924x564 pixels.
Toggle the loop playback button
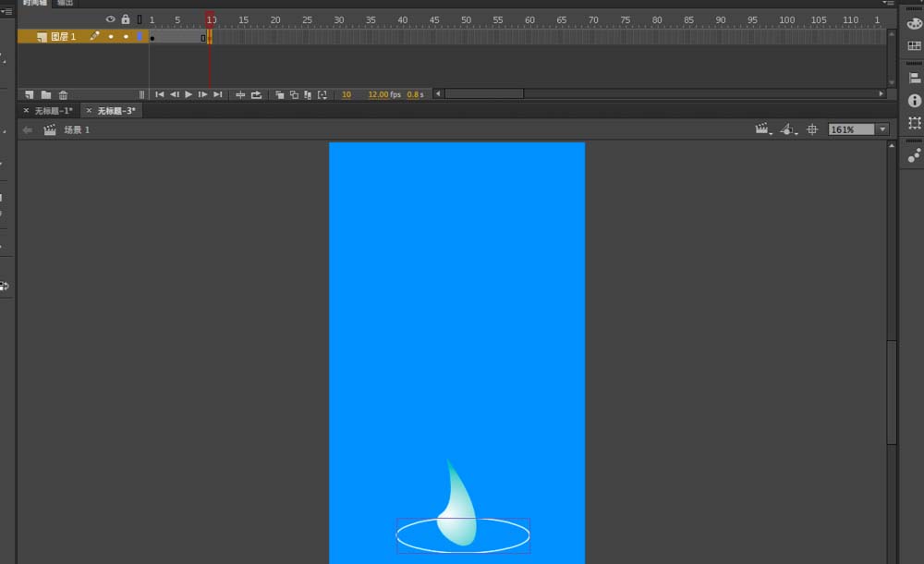point(256,94)
